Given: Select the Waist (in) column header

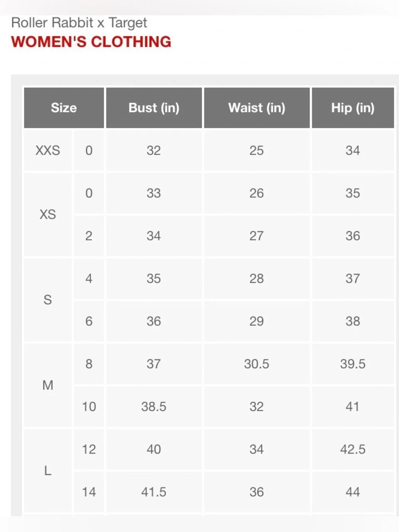Looking at the screenshot, I should (257, 108).
